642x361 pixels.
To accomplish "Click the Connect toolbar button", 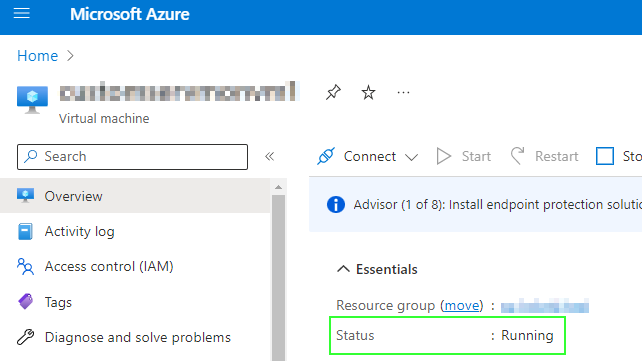I will pyautogui.click(x=368, y=156).
